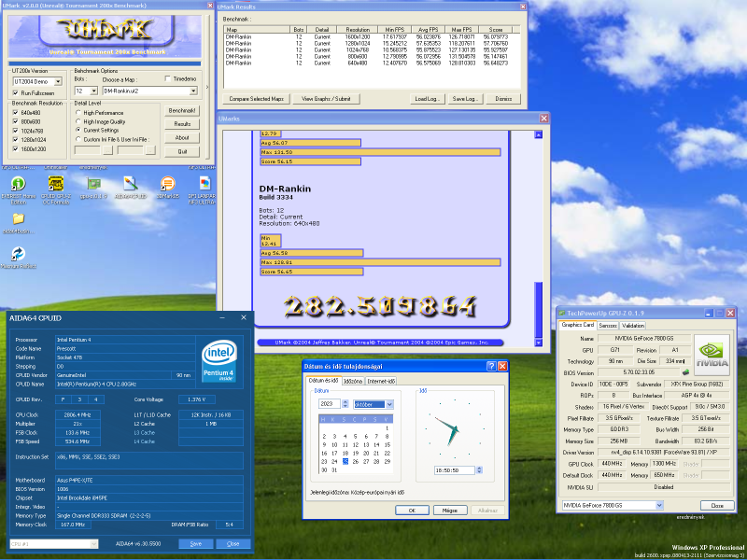Switch to the Sensors tab in GPU-Z
This screenshot has height=560, width=747.
pyautogui.click(x=608, y=326)
